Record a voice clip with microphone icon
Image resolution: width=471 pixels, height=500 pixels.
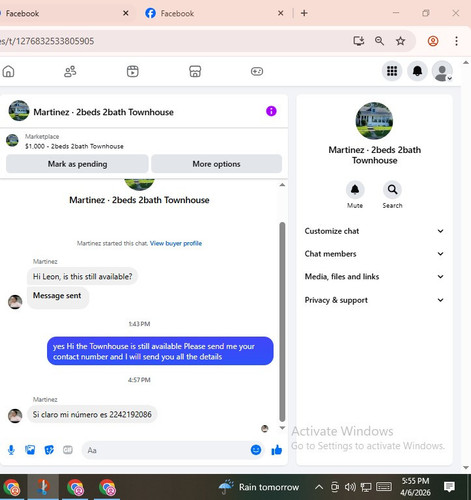coord(11,450)
